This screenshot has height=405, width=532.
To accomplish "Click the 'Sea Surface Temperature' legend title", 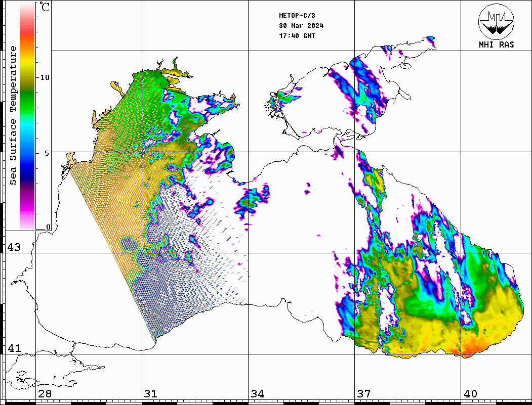I will click(13, 115).
